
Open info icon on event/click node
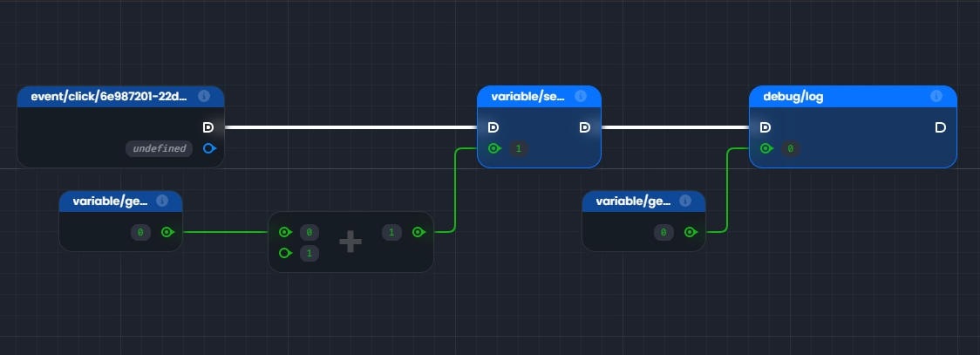coord(204,96)
